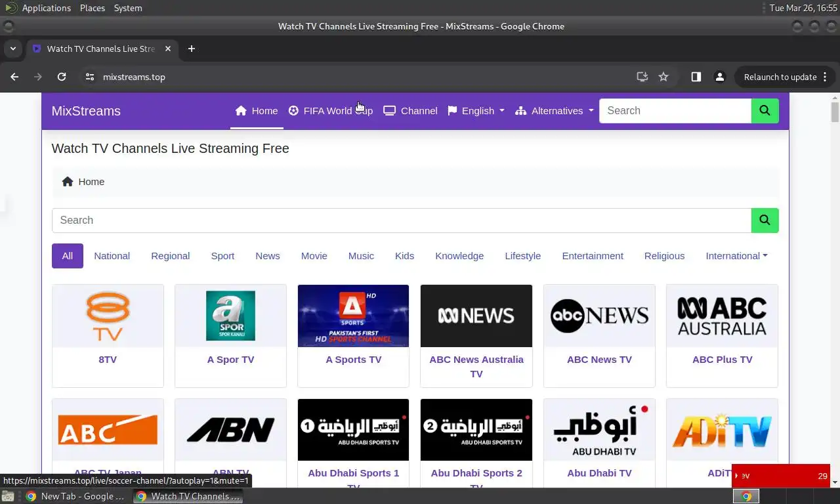Select the Music category tab
The width and height of the screenshot is (840, 504).
(x=361, y=256)
